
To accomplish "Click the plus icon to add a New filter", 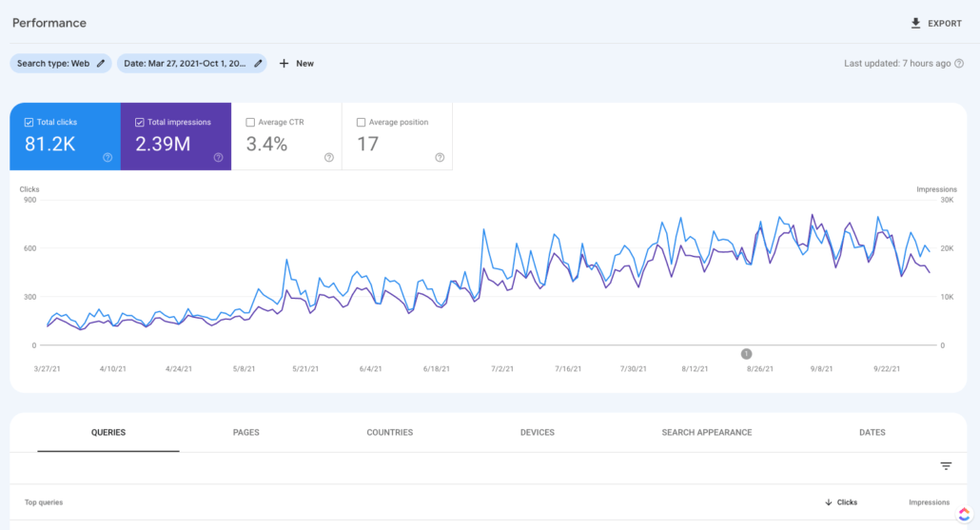I will pos(284,63).
